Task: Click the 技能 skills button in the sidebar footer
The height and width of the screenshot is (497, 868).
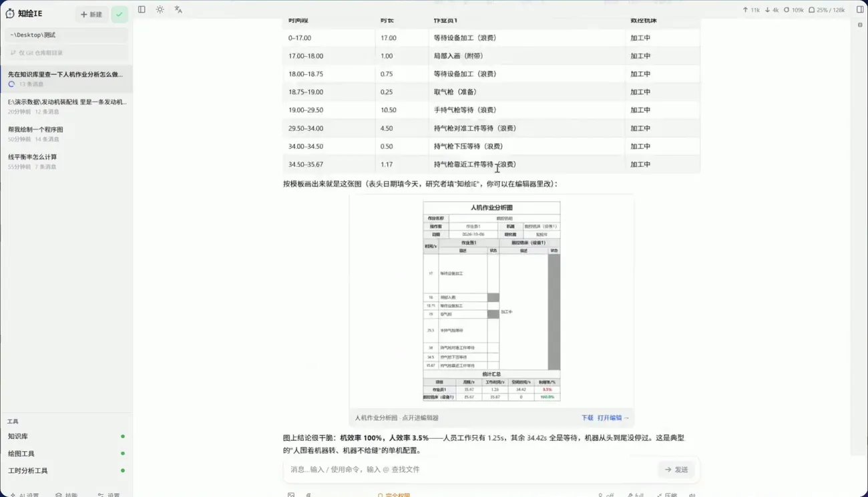Action: (67, 495)
